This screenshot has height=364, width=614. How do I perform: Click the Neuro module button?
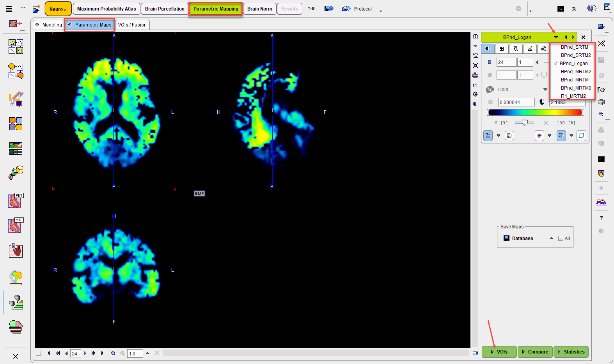click(x=58, y=9)
